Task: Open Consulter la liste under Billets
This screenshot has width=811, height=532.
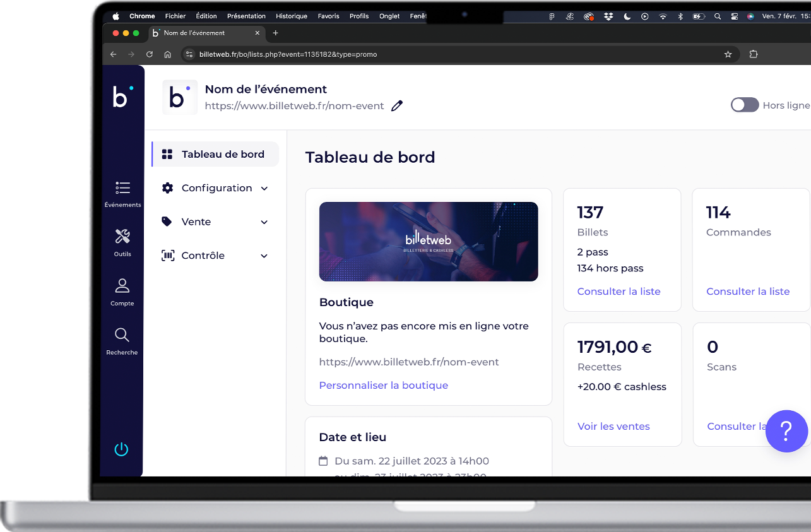Action: click(619, 291)
